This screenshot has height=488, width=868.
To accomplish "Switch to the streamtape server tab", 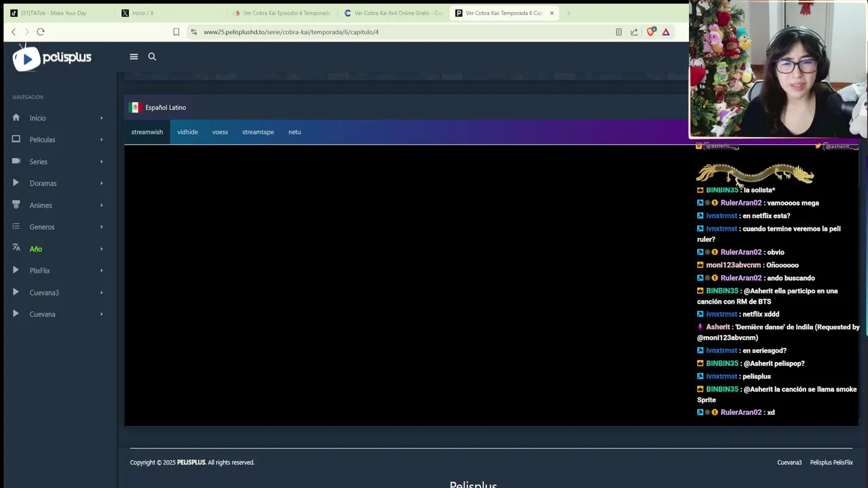I will [x=258, y=132].
